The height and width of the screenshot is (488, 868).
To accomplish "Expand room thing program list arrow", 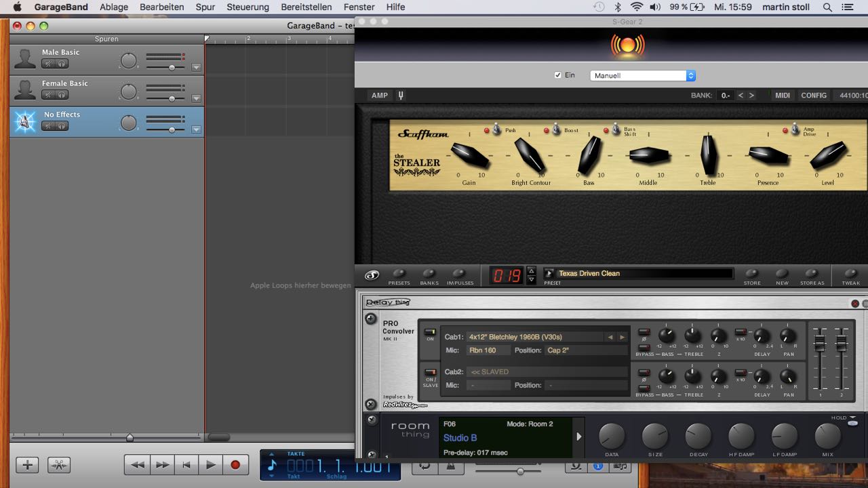I will [579, 436].
